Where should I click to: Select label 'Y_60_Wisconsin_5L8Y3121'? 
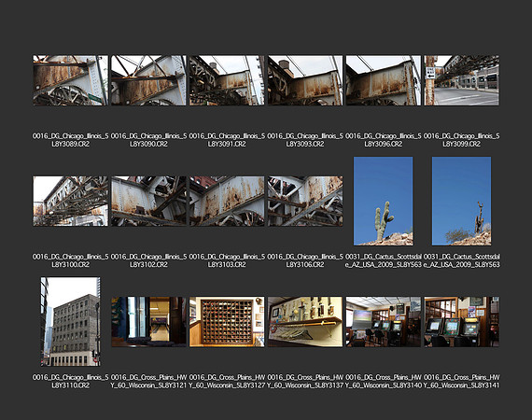pos(148,385)
